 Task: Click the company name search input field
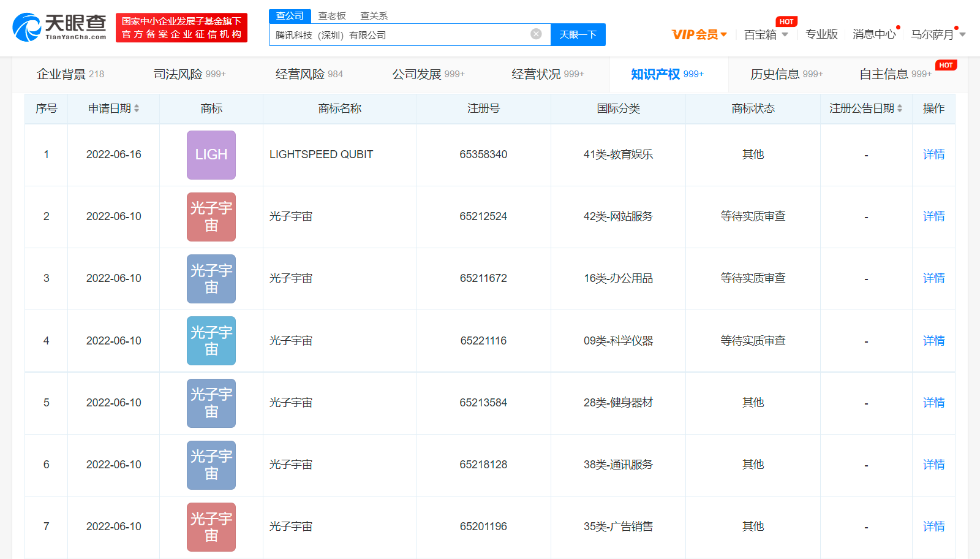coord(398,35)
